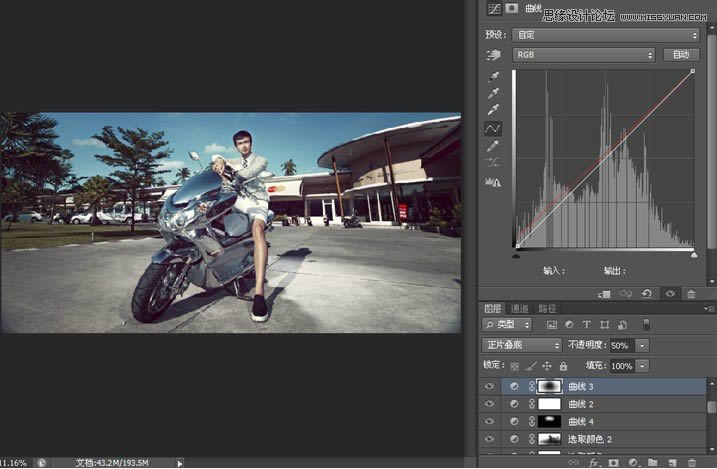The image size is (717, 469).
Task: Toggle adjustment visibility eye in properties panel
Action: [x=670, y=294]
